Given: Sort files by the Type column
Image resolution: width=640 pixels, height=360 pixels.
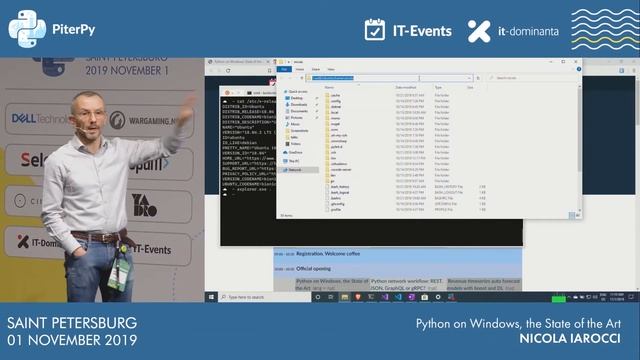Looking at the screenshot, I should [x=438, y=87].
